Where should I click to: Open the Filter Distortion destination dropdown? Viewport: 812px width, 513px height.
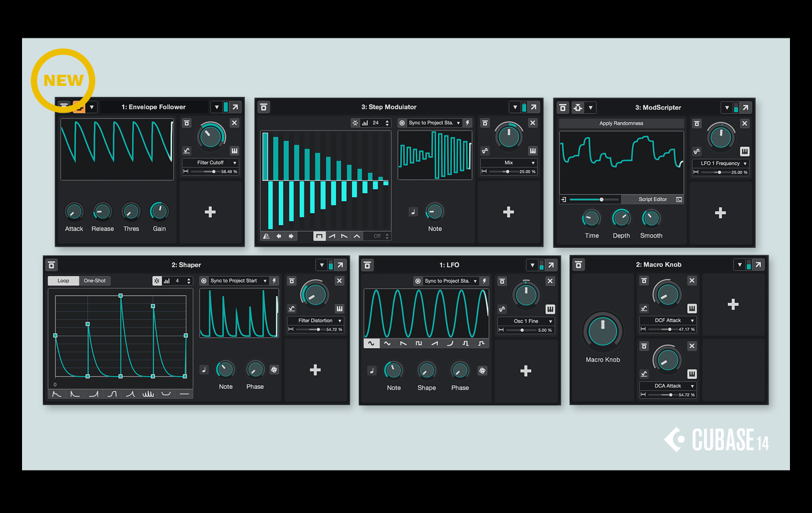point(316,321)
